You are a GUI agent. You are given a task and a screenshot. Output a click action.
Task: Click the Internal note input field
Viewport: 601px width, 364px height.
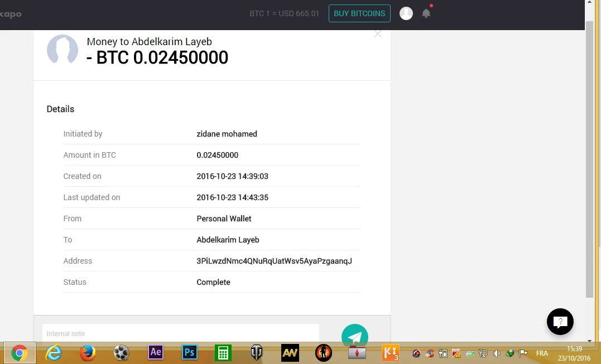180,333
